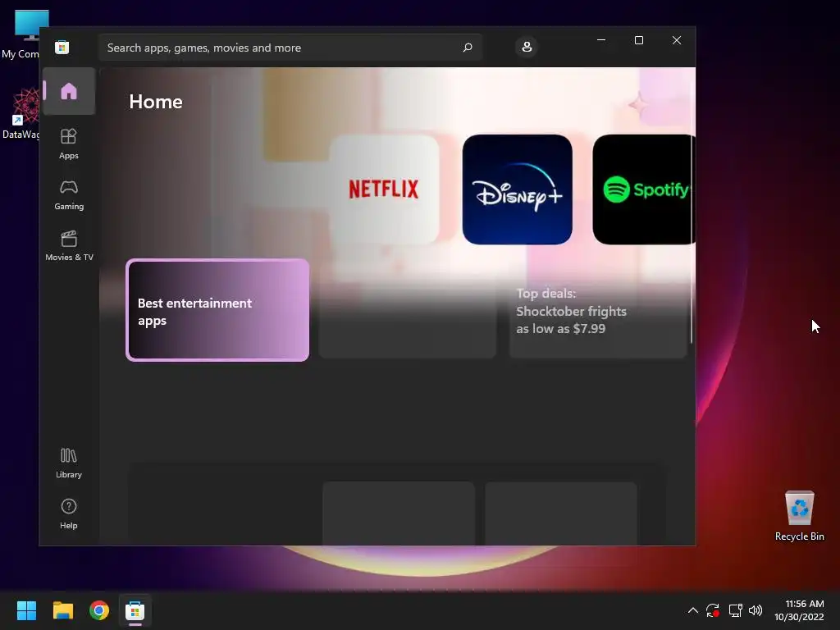The width and height of the screenshot is (840, 630).
Task: Open the Disney+ app tile
Action: tap(517, 189)
